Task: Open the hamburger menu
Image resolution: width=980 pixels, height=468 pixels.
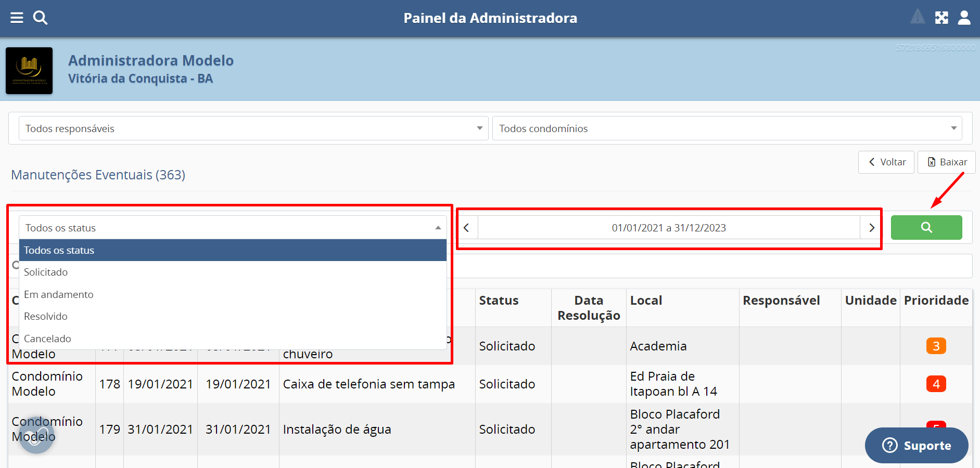Action: [17, 18]
